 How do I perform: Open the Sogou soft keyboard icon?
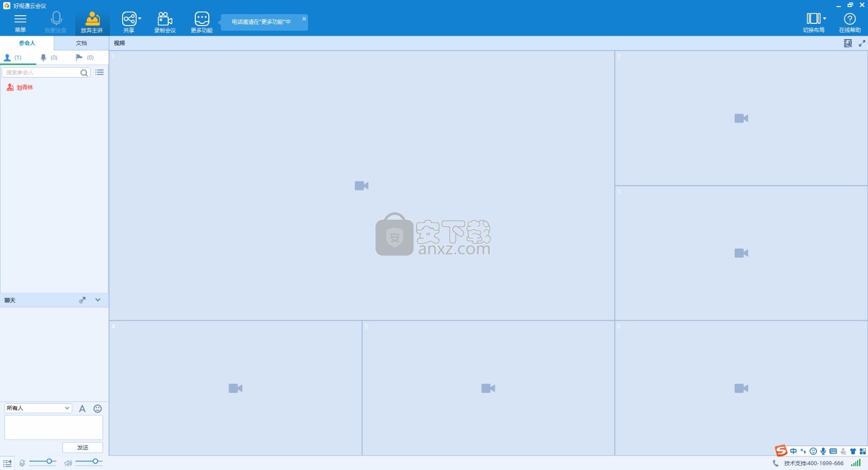pyautogui.click(x=833, y=451)
